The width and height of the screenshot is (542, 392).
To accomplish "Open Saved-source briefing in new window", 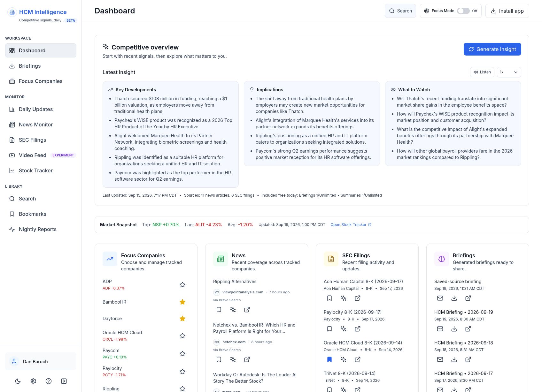I will click(468, 298).
